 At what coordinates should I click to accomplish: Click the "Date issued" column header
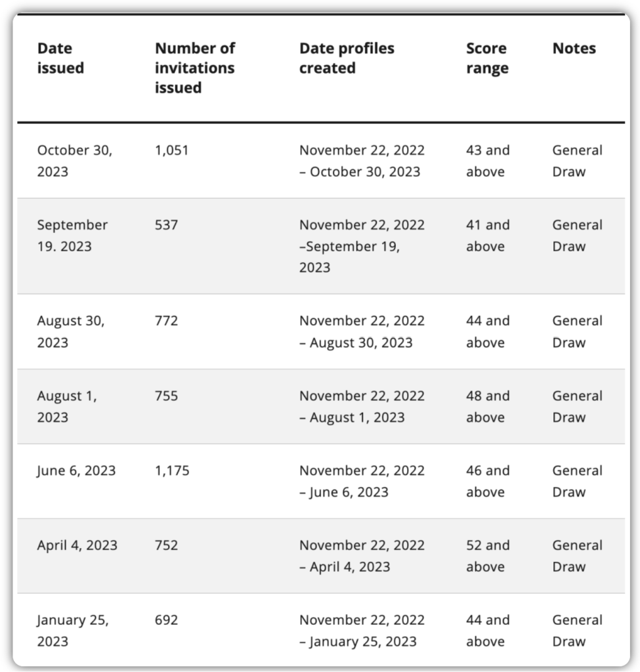point(60,58)
